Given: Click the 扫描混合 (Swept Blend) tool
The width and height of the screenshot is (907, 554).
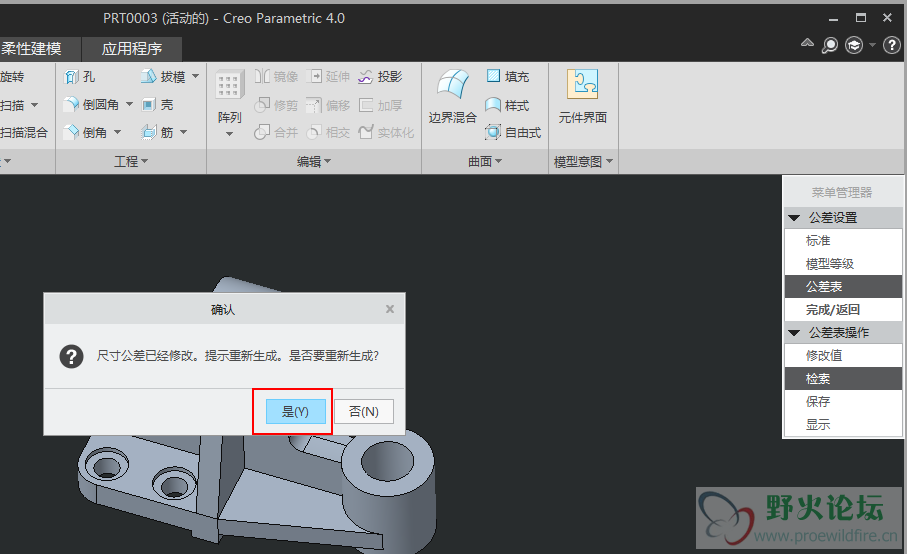Looking at the screenshot, I should pos(23,132).
